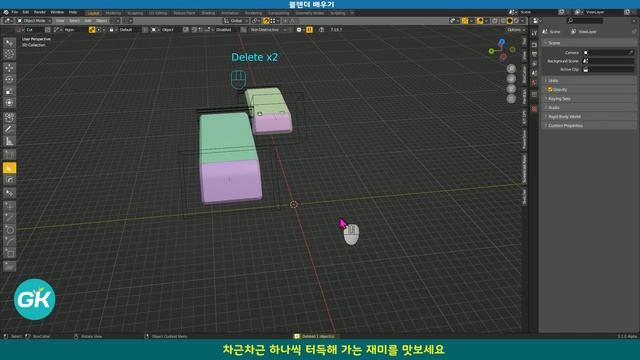
Task: Toggle orthographic perspective grid button
Action: [511, 99]
